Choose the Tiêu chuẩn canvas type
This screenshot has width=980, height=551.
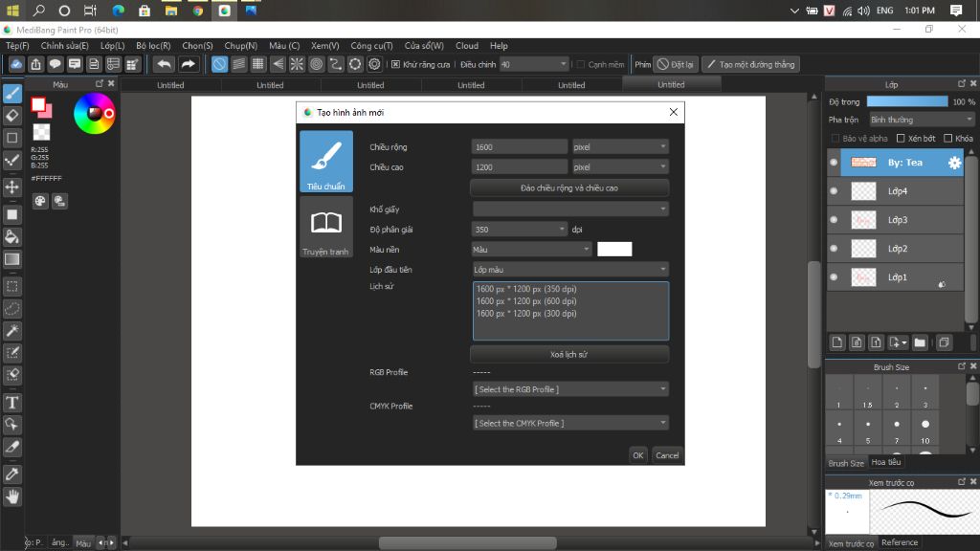(x=326, y=161)
